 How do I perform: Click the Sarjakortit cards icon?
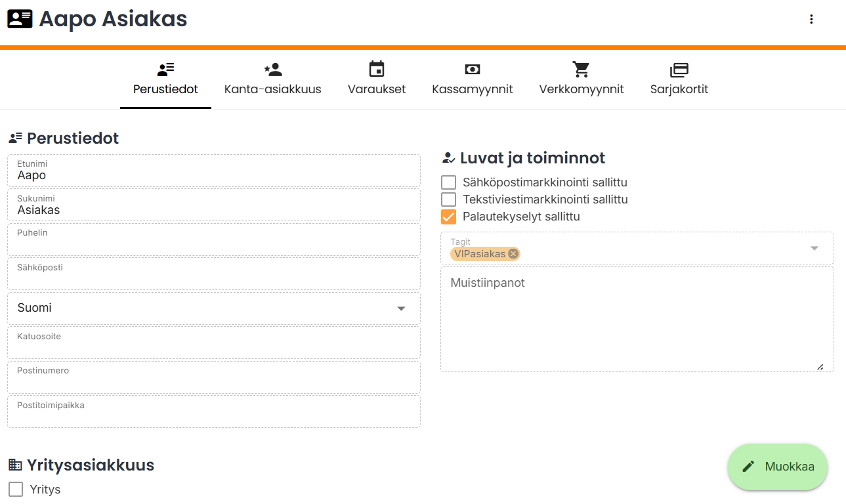(x=679, y=70)
